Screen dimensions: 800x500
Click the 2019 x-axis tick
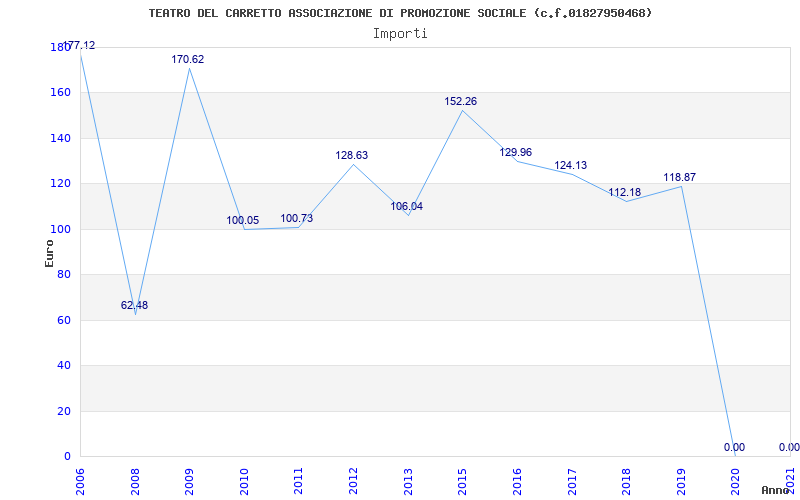point(681,482)
